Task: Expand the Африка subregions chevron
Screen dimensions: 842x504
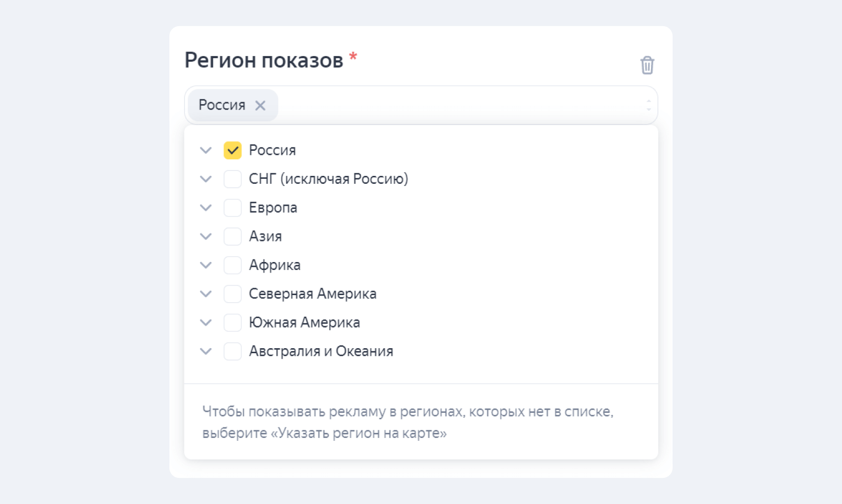Action: pyautogui.click(x=205, y=265)
